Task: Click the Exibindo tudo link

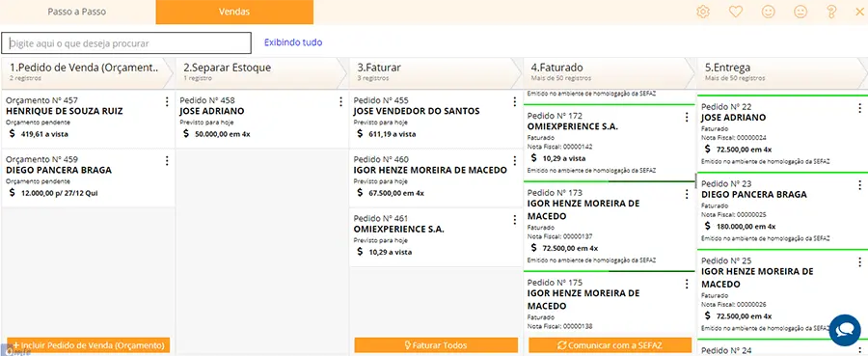Action: (293, 42)
